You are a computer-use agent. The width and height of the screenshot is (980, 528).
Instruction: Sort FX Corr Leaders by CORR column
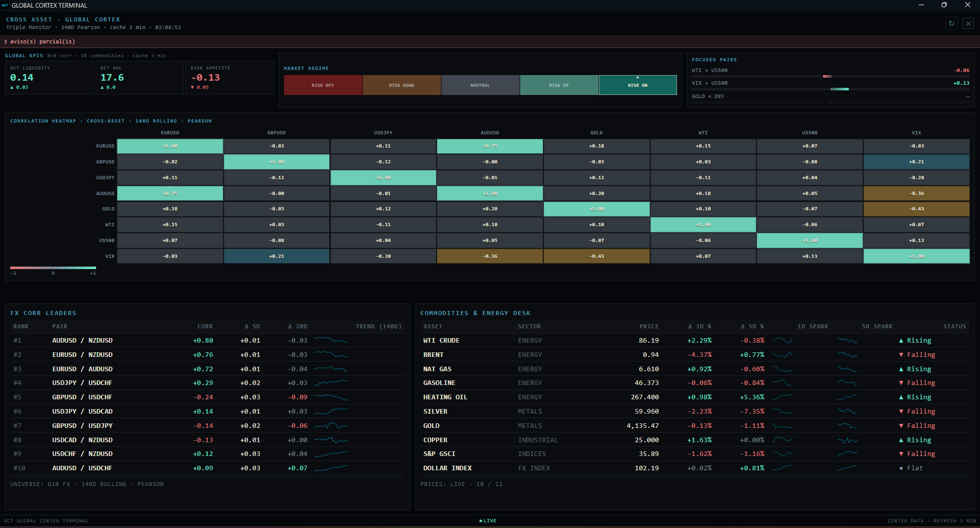(x=205, y=326)
